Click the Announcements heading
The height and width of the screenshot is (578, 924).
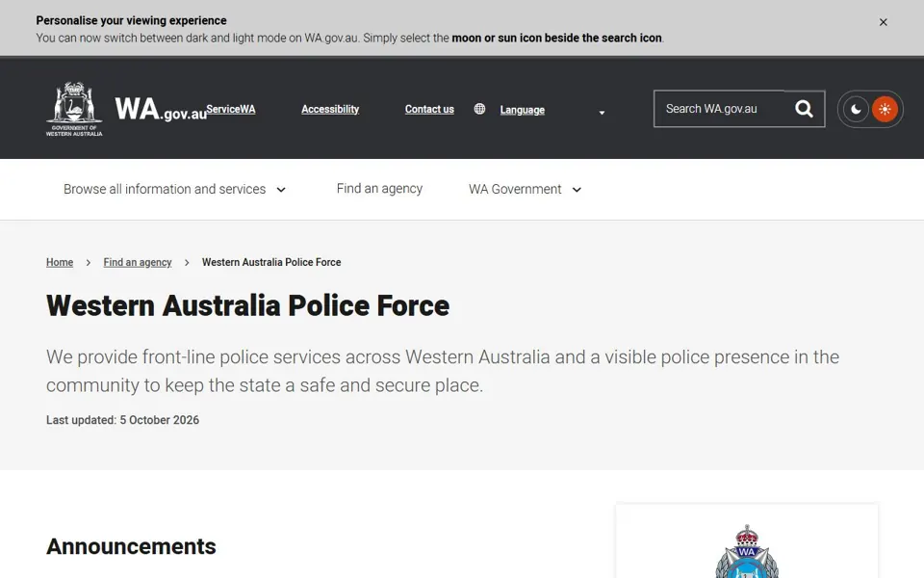[x=131, y=547]
